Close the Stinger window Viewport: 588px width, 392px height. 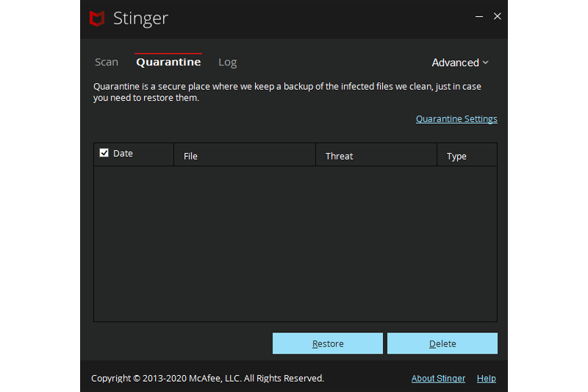[x=498, y=16]
